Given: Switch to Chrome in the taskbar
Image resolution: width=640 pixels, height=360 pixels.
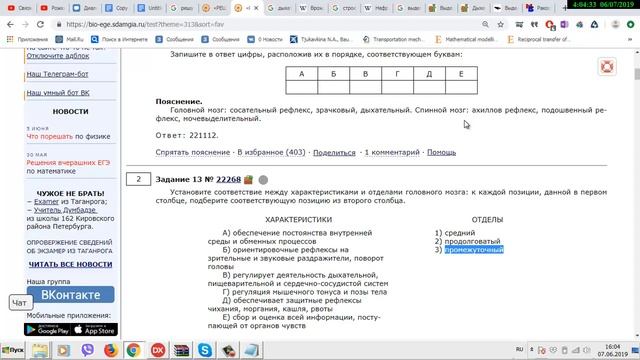Looking at the screenshot, I should point(133,350).
